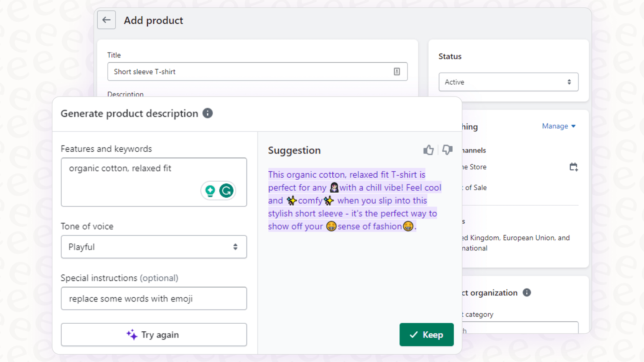Select the highlighted suggestion text
This screenshot has width=644, height=362.
click(x=353, y=200)
